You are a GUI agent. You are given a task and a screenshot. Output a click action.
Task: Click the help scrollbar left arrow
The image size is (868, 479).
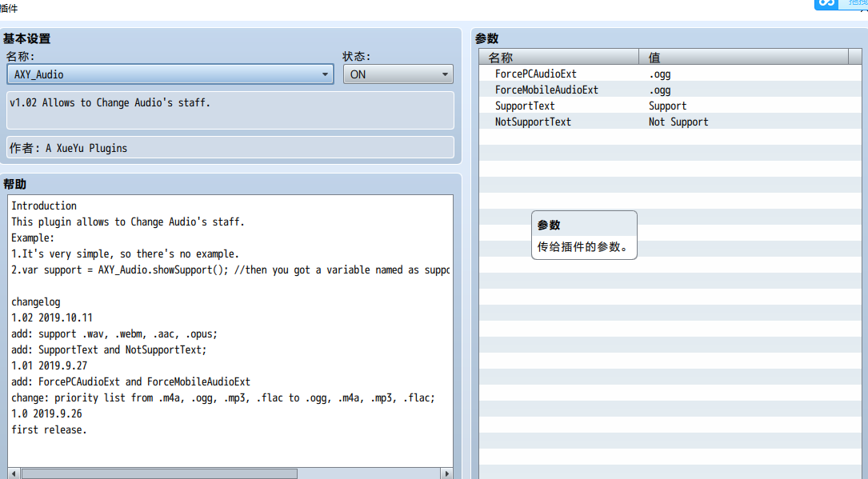pos(14,473)
